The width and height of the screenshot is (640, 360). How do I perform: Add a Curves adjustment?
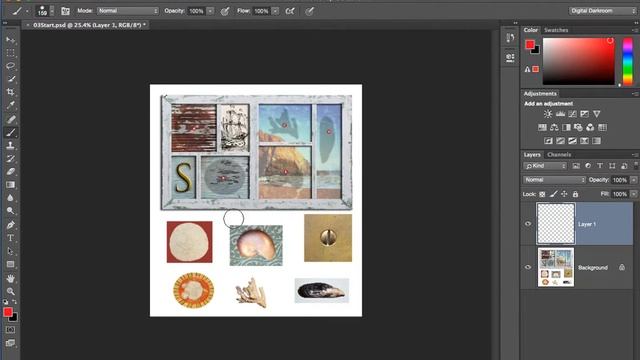572,114
